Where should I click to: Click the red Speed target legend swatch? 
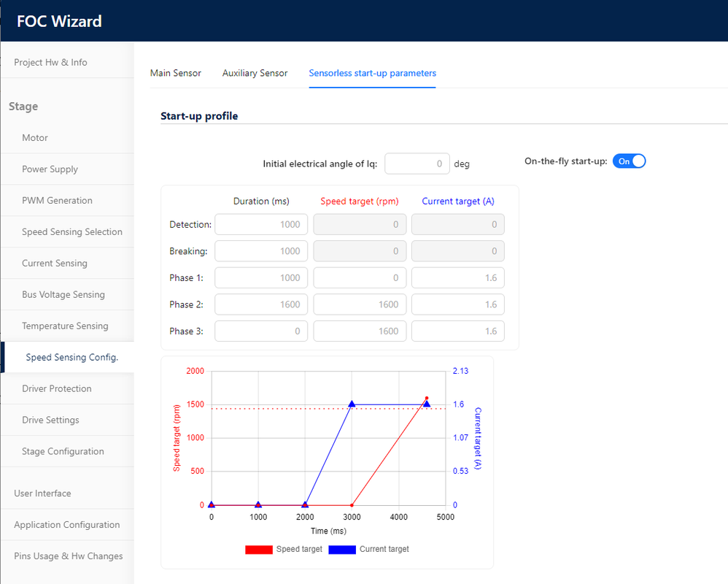pyautogui.click(x=259, y=549)
